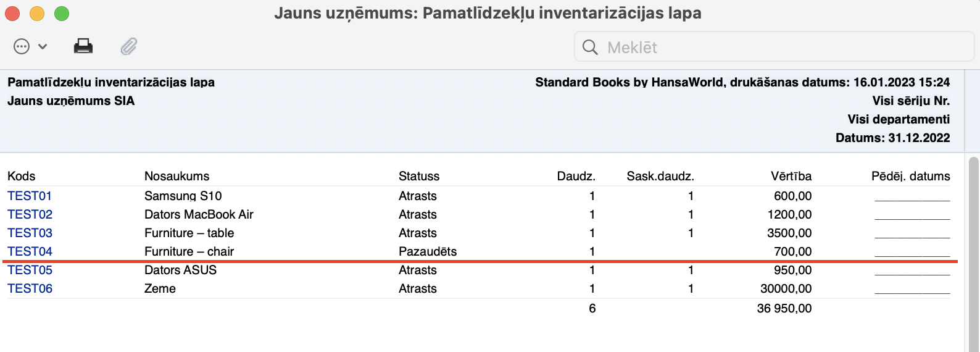This screenshot has height=352, width=980.
Task: Click the yellow minimize window button
Action: (x=37, y=13)
